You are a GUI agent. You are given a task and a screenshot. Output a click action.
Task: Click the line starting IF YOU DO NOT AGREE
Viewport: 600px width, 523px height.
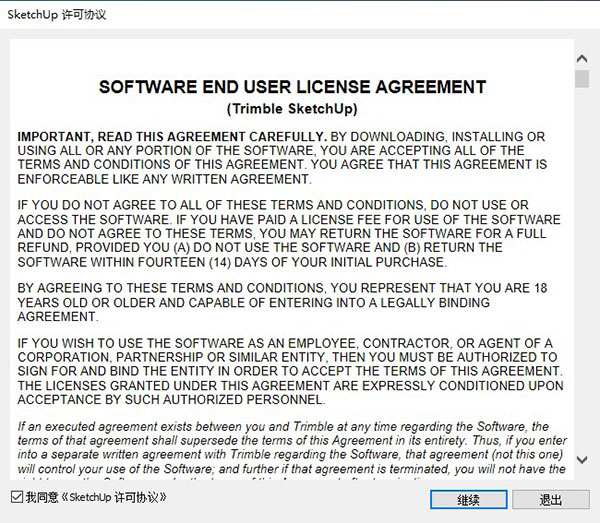pos(273,205)
